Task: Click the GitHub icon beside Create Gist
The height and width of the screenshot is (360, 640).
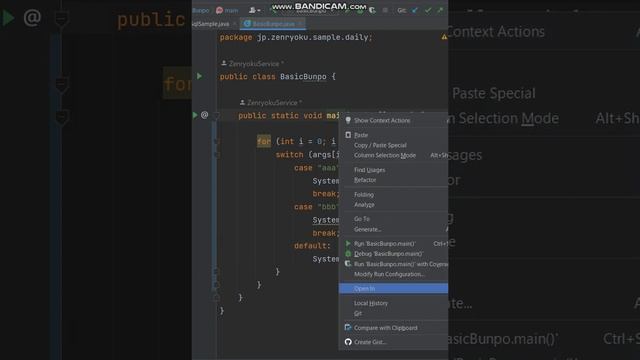Action: pyautogui.click(x=348, y=342)
